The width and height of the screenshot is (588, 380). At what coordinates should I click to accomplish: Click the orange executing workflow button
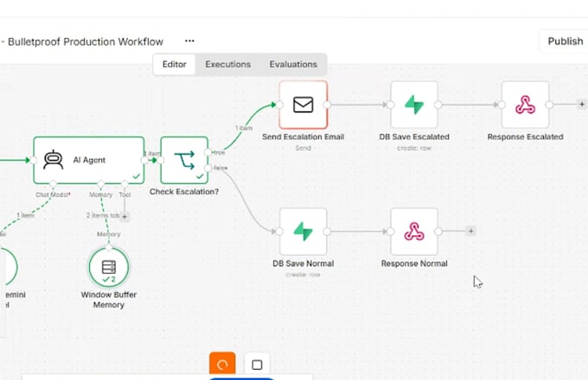tap(222, 364)
